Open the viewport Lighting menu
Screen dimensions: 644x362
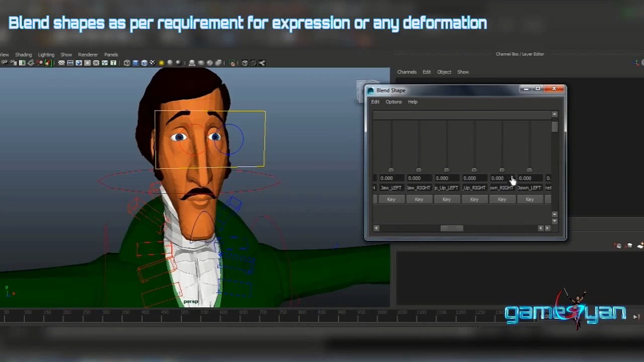coord(46,54)
